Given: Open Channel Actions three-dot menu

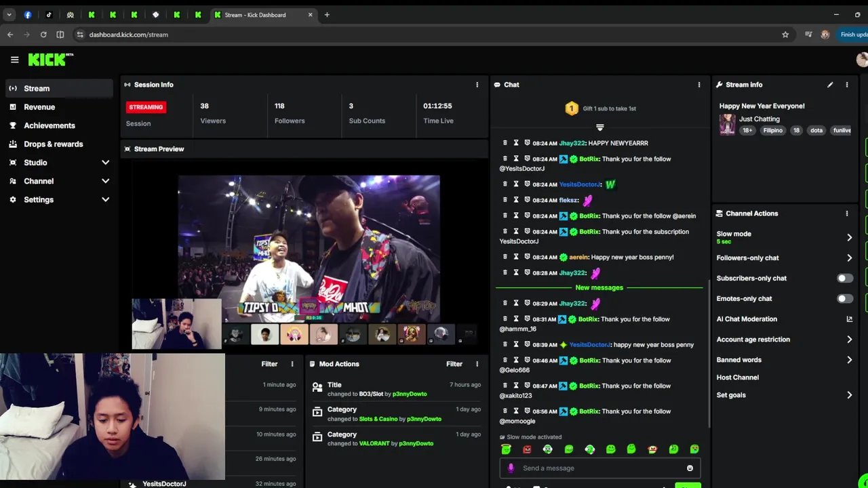Looking at the screenshot, I should [846, 213].
